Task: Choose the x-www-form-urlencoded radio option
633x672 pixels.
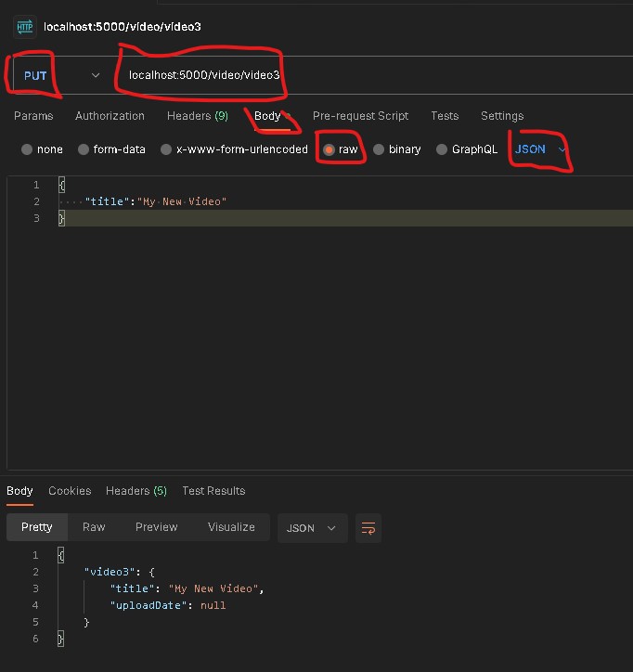Action: (166, 149)
